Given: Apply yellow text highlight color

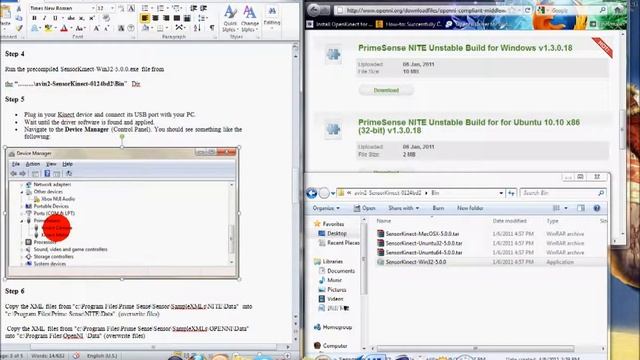Looking at the screenshot, I should (49, 28).
